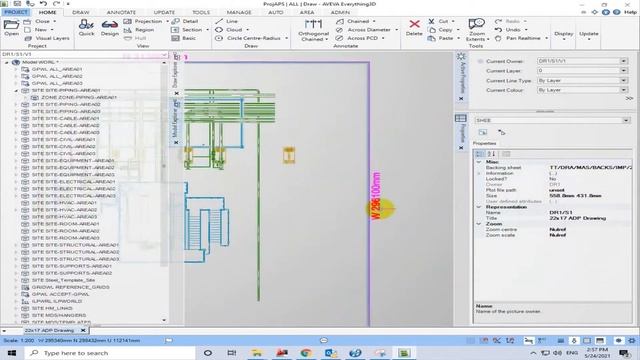Select the 22x17 ADP Drawing document tab

[49, 330]
